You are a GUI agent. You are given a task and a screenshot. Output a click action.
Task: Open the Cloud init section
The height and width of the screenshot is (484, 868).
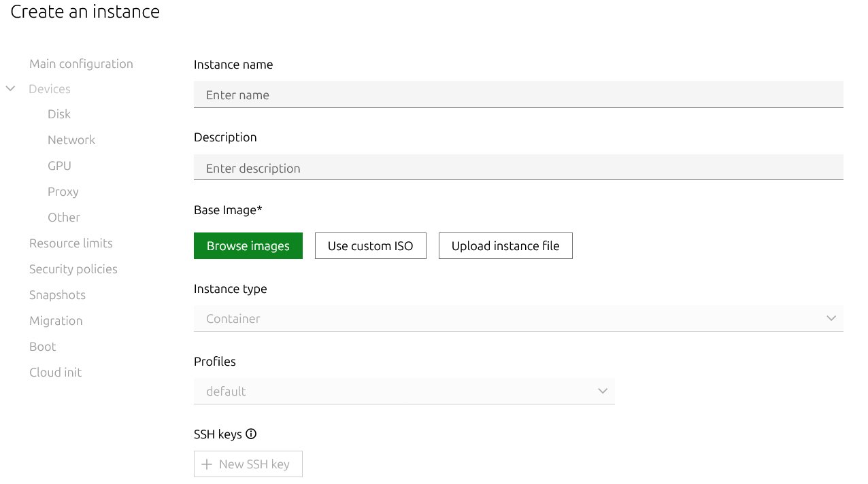55,373
